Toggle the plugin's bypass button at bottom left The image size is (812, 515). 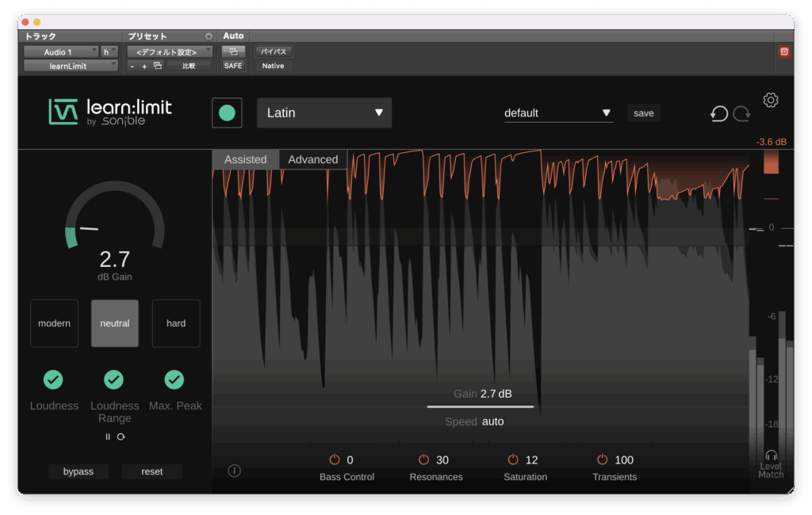pos(79,471)
